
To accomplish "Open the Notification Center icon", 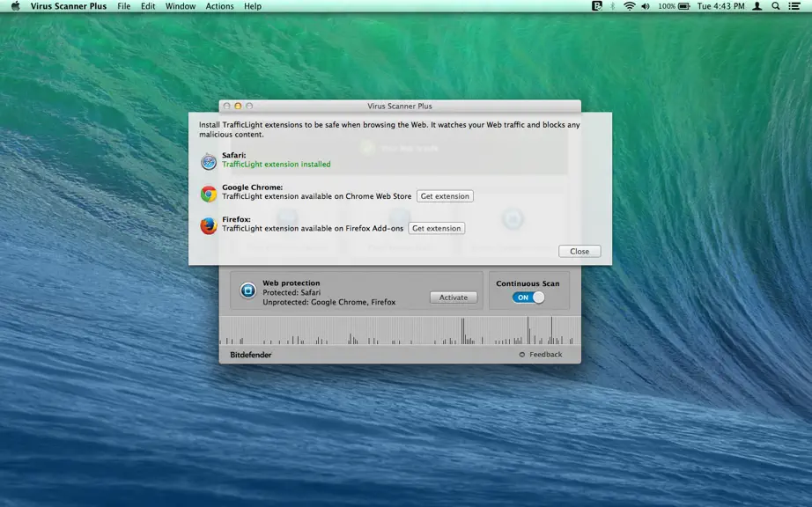I will [x=794, y=6].
